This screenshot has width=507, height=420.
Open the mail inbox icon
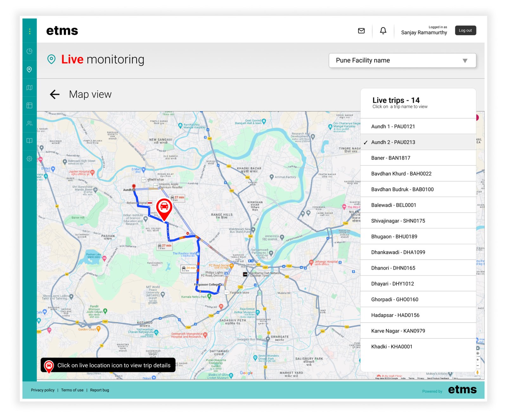(x=361, y=31)
